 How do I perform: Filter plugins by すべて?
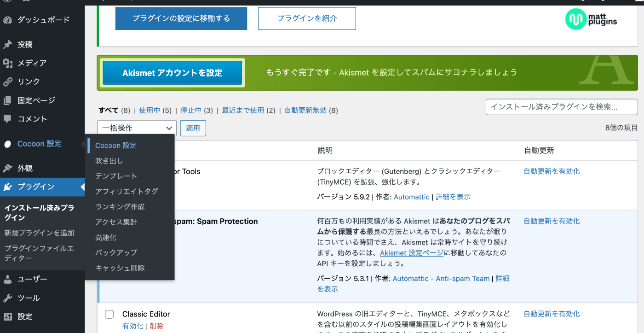(108, 111)
